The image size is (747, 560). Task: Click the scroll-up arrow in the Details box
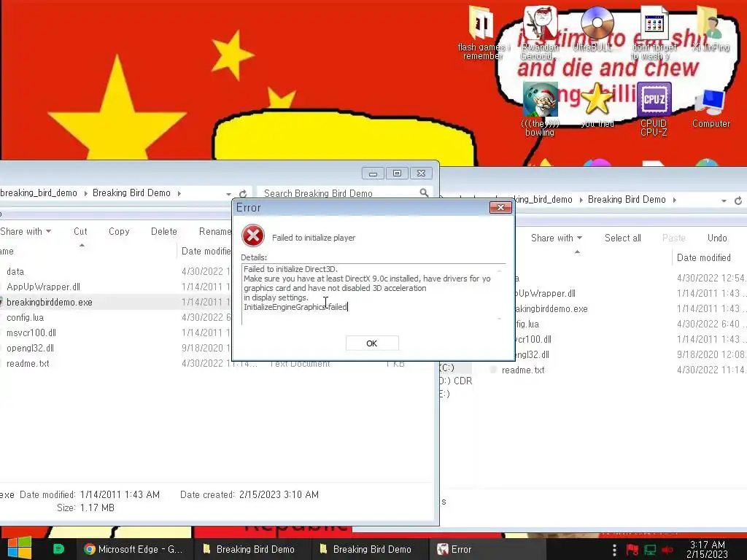point(500,270)
